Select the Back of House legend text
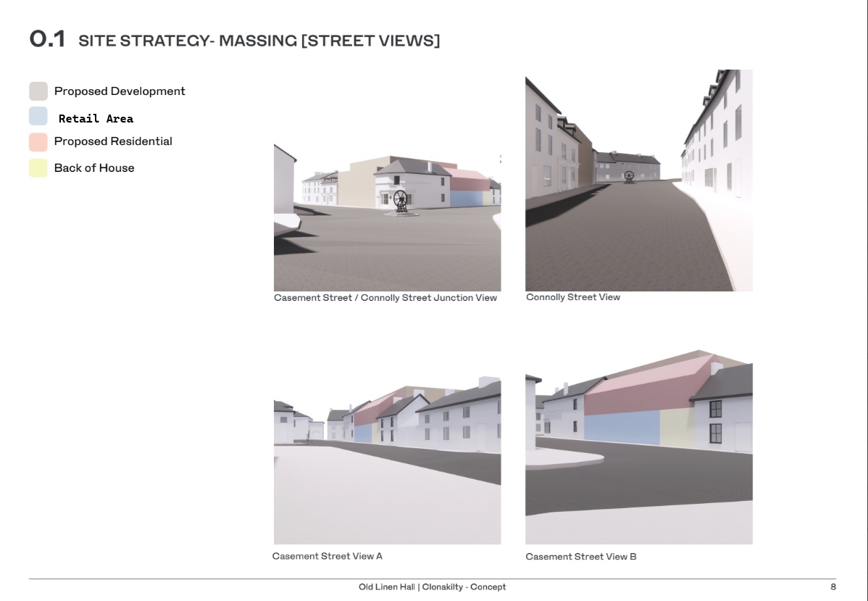Viewport: 868px width, 601px height. pyautogui.click(x=94, y=168)
